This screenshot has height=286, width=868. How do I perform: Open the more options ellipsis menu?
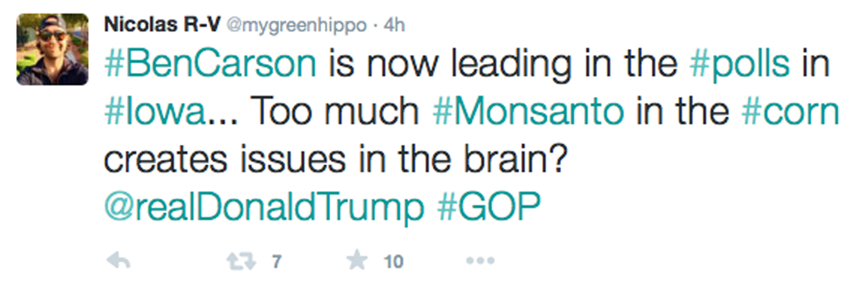(x=480, y=262)
